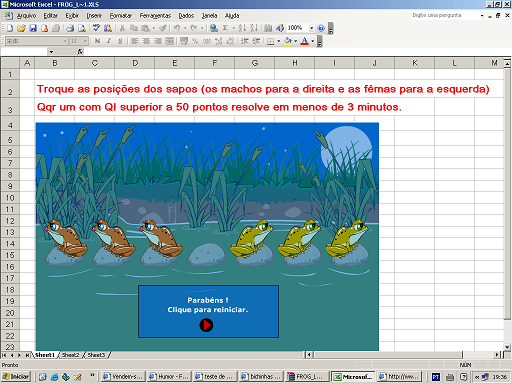This screenshot has width=512, height=384.
Task: Click the Insert Function fx icon
Action: point(80,52)
